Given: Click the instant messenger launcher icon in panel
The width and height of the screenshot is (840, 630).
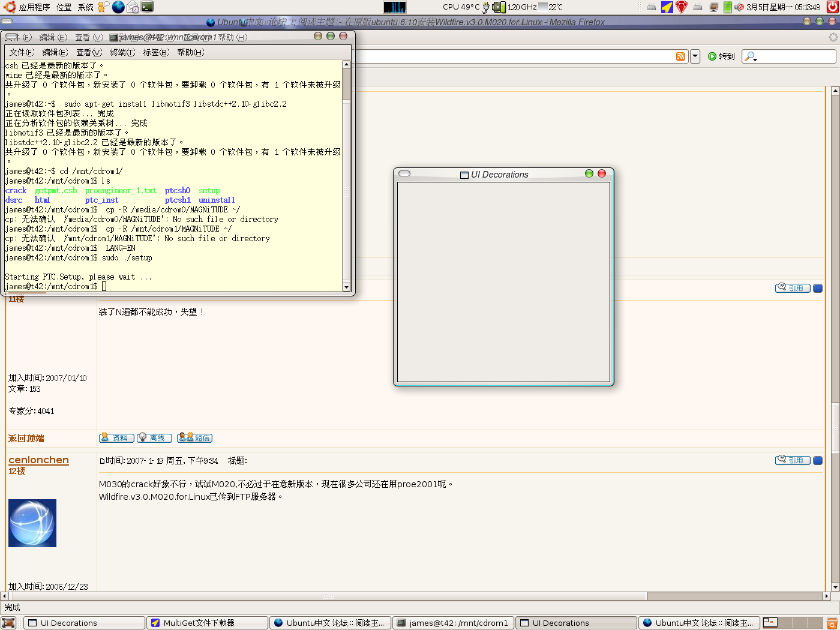Looking at the screenshot, I should (x=104, y=7).
